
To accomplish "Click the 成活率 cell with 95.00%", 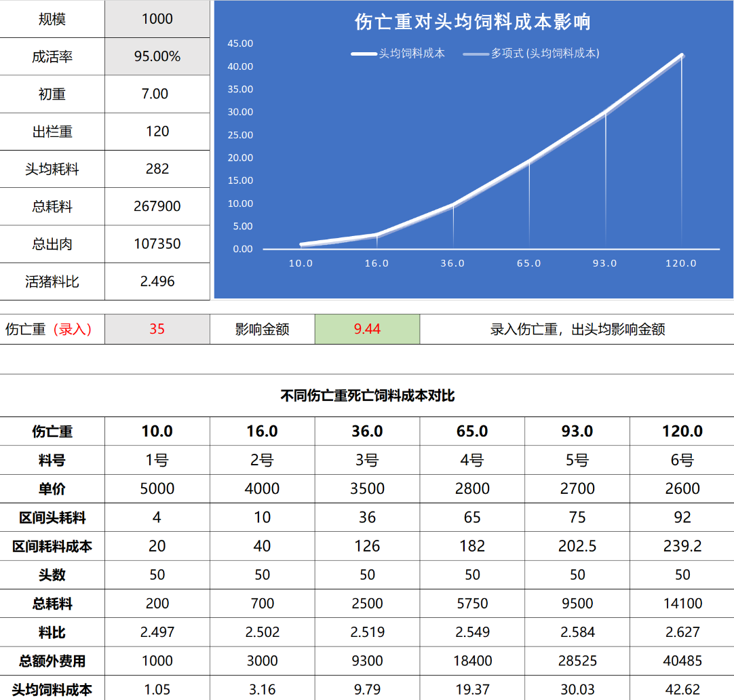I will [x=157, y=56].
